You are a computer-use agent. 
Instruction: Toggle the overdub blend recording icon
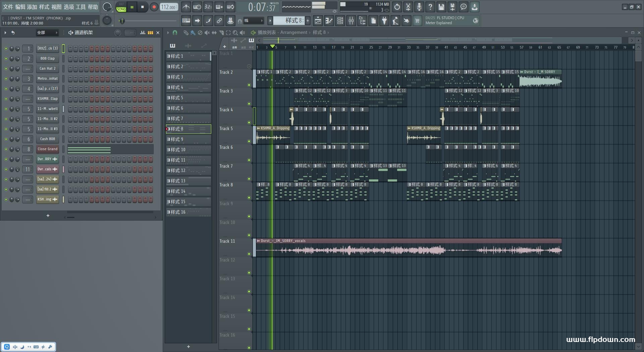point(219,7)
